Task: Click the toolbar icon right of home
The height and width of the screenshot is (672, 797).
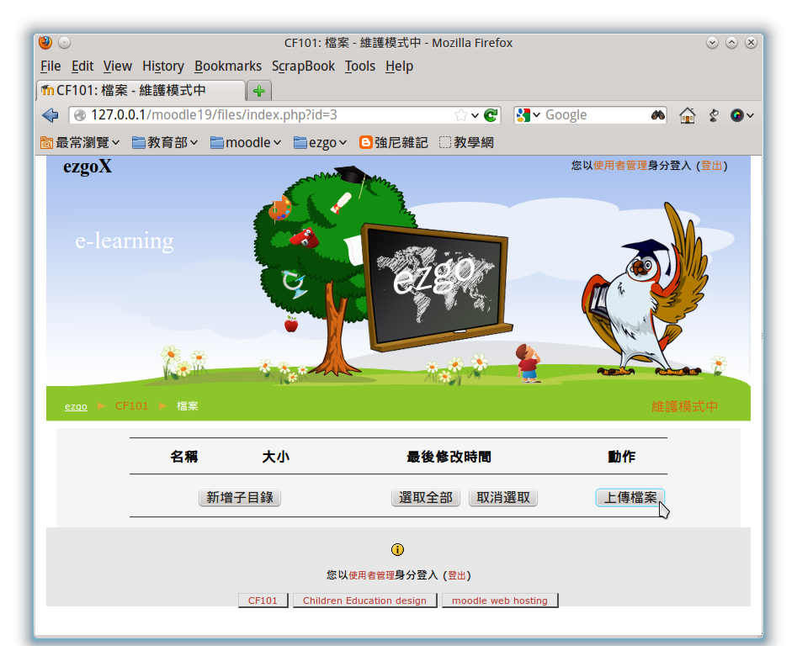Action: (715, 115)
